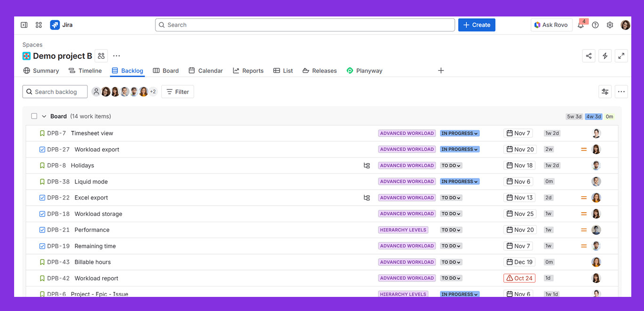Open automations via the lightning bolt icon
The image size is (644, 311).
[605, 56]
